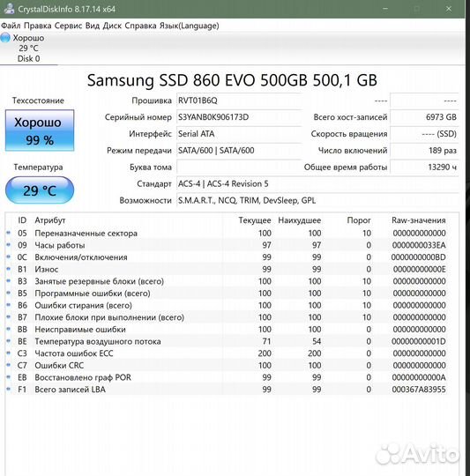Screen dimensions: 470x476
Task: Click the blue status dot of row BB
Action: pyautogui.click(x=9, y=329)
